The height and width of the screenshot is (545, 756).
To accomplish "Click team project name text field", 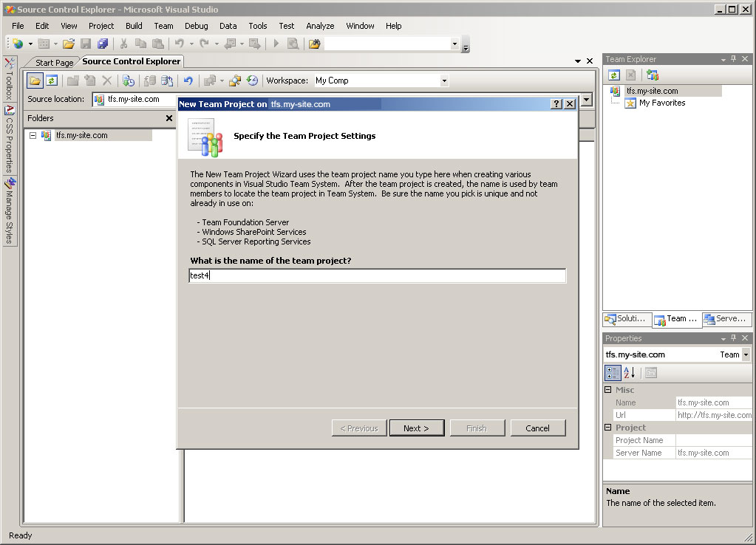I will (378, 275).
